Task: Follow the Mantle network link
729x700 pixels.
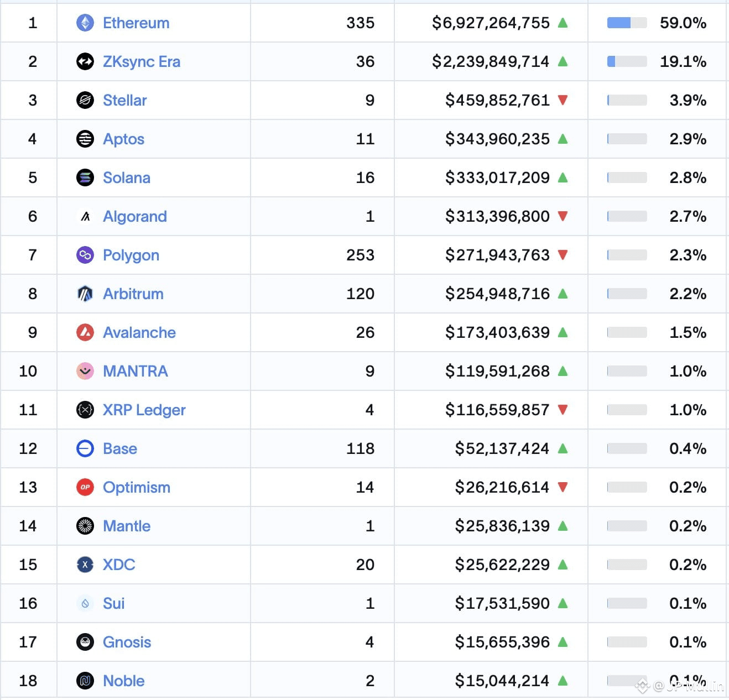Action: coord(127,526)
